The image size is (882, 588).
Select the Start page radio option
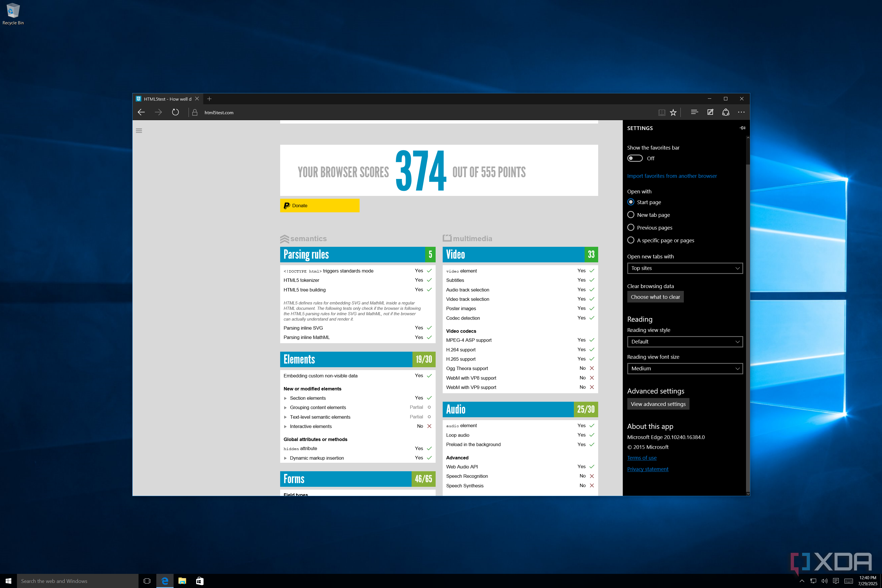(x=631, y=202)
